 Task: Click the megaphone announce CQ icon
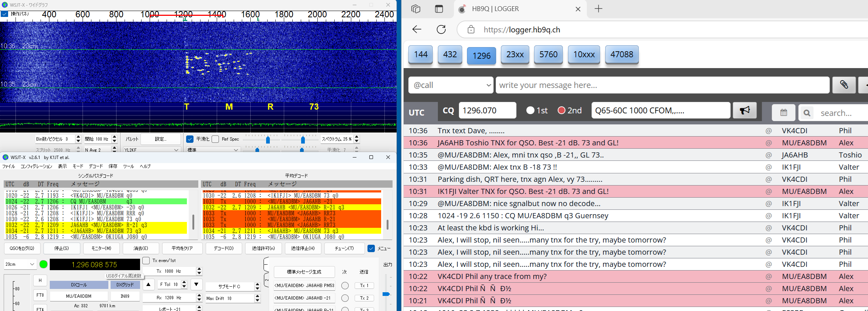tap(745, 110)
